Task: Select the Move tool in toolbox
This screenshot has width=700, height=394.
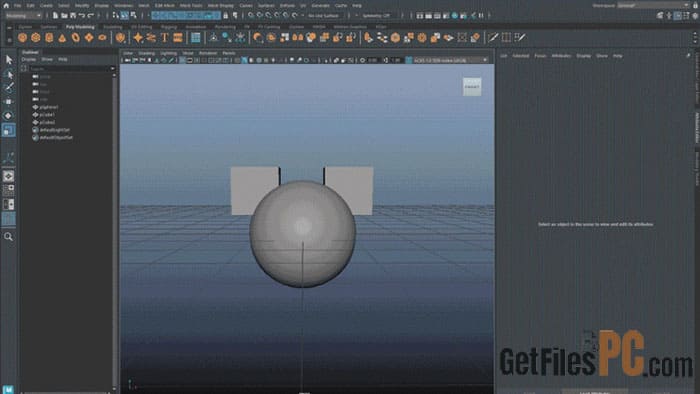Action: [x=8, y=102]
